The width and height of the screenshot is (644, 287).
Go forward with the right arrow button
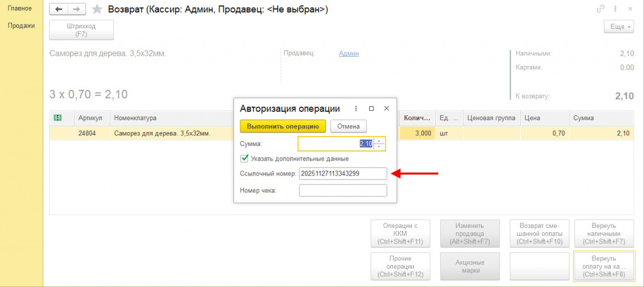pos(76,9)
